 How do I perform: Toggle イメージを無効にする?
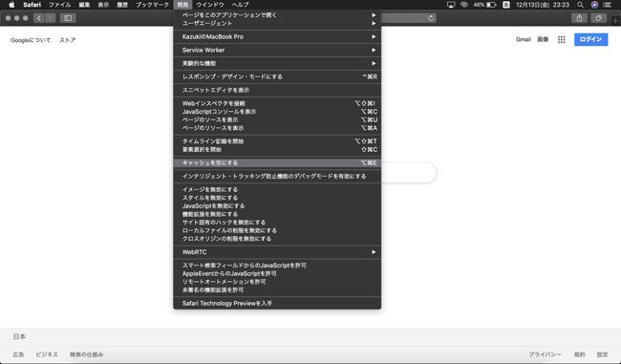pyautogui.click(x=277, y=190)
